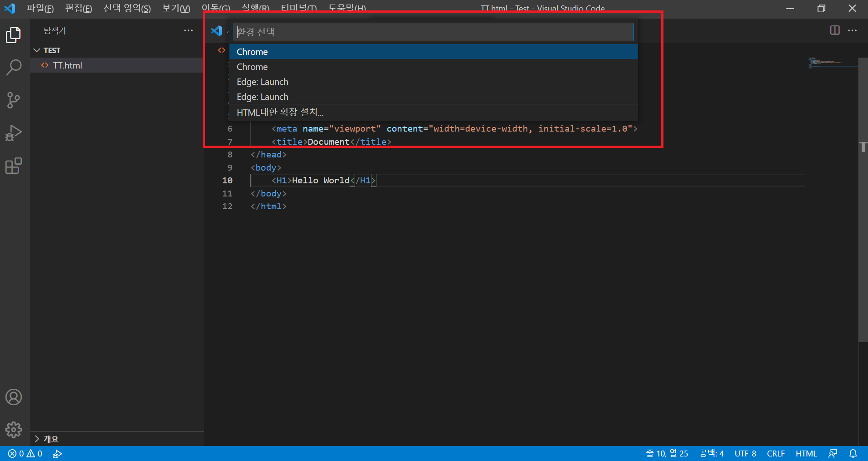Change indentation via 공백: 4
This screenshot has height=461, width=868.
pyautogui.click(x=712, y=454)
